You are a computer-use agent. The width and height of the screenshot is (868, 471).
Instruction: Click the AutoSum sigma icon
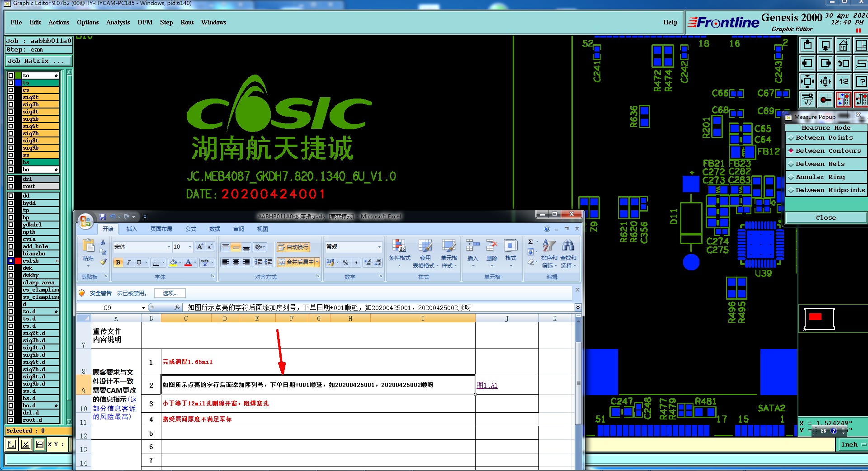(x=531, y=242)
